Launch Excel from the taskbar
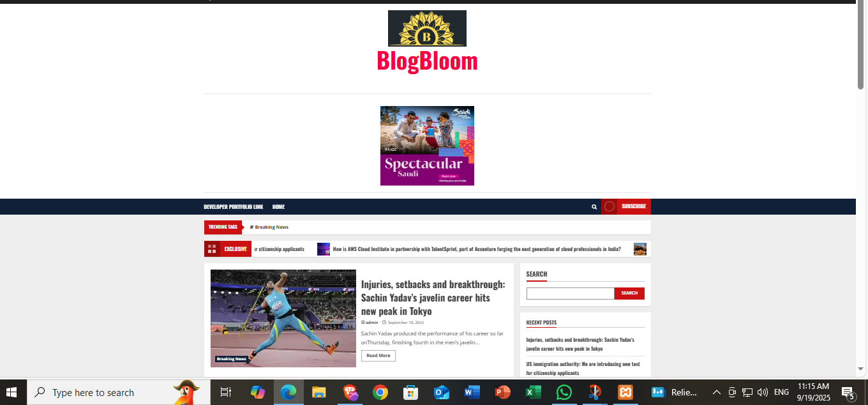This screenshot has width=868, height=405. (533, 392)
